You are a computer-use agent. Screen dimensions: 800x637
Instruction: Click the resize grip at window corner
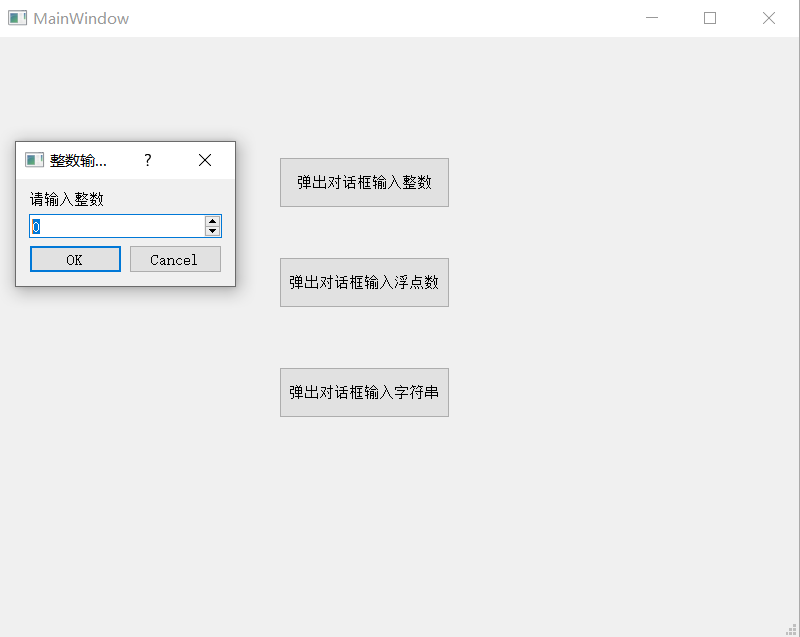(792, 629)
